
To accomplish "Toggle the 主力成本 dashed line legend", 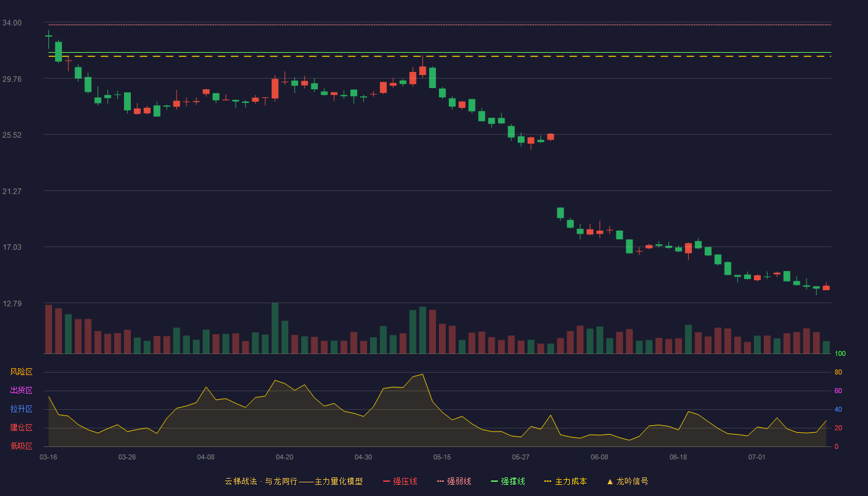I will [x=565, y=481].
